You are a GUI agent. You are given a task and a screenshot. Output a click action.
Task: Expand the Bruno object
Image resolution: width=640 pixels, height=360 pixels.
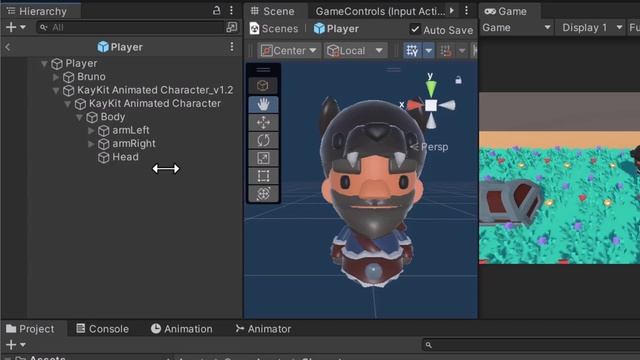(x=56, y=77)
